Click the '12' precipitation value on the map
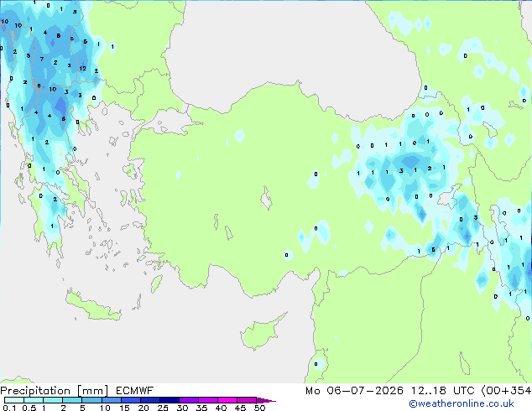 click(82, 69)
